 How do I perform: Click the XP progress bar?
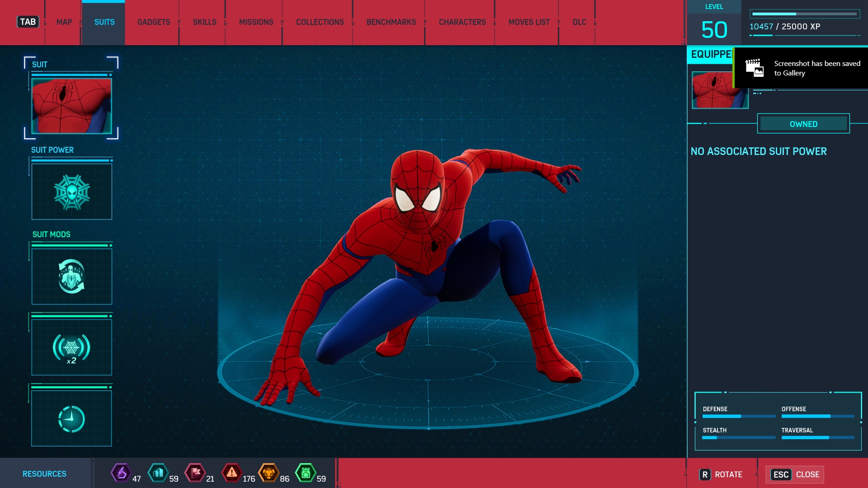tap(804, 14)
